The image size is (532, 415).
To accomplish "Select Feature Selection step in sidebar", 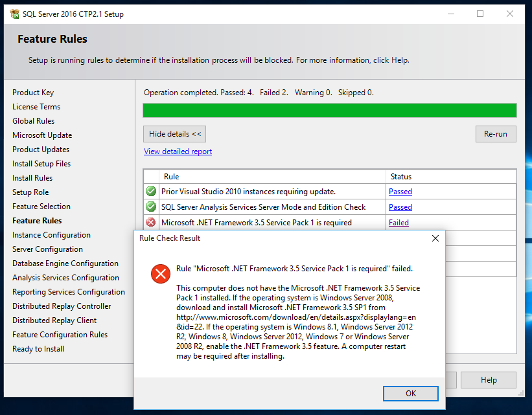I will pyautogui.click(x=41, y=207).
